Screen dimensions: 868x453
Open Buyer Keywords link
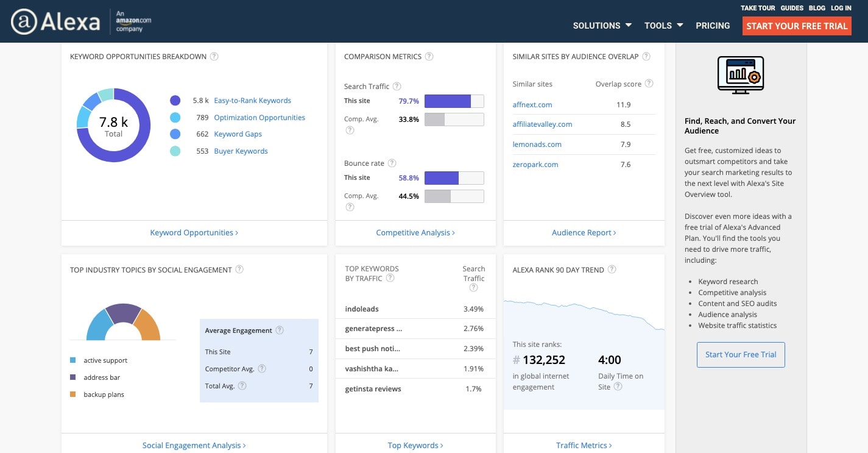coord(241,151)
